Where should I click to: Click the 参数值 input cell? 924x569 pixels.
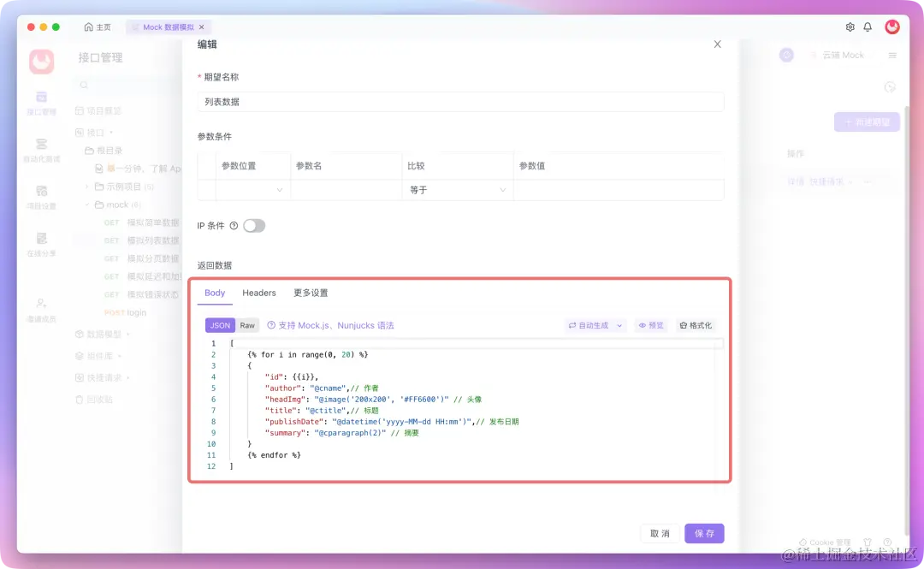click(619, 190)
